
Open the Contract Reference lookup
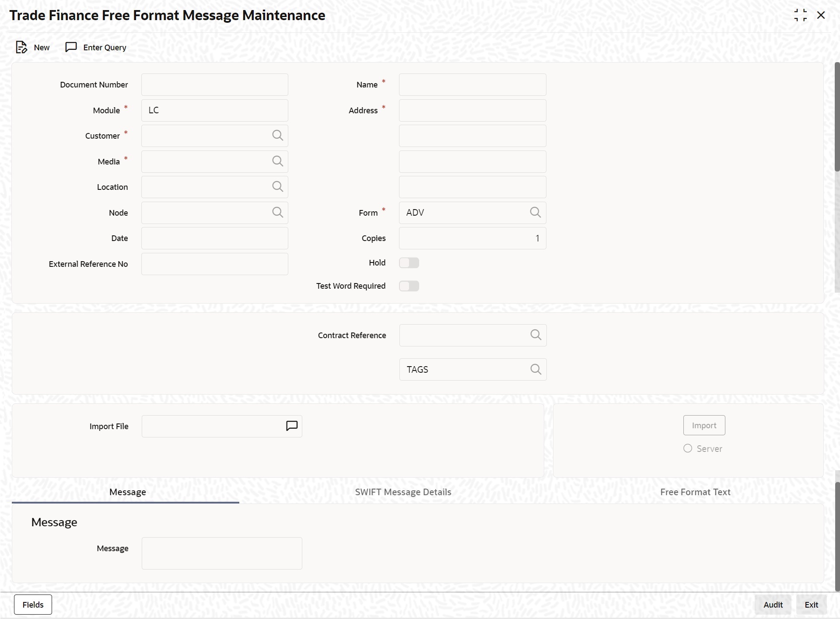[535, 335]
